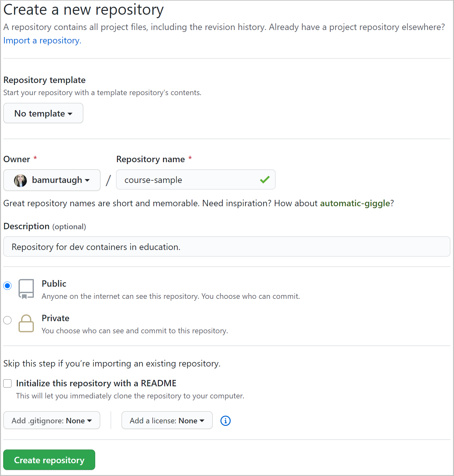Image resolution: width=454 pixels, height=476 pixels.
Task: Open the Add a license dropdown
Action: click(166, 420)
